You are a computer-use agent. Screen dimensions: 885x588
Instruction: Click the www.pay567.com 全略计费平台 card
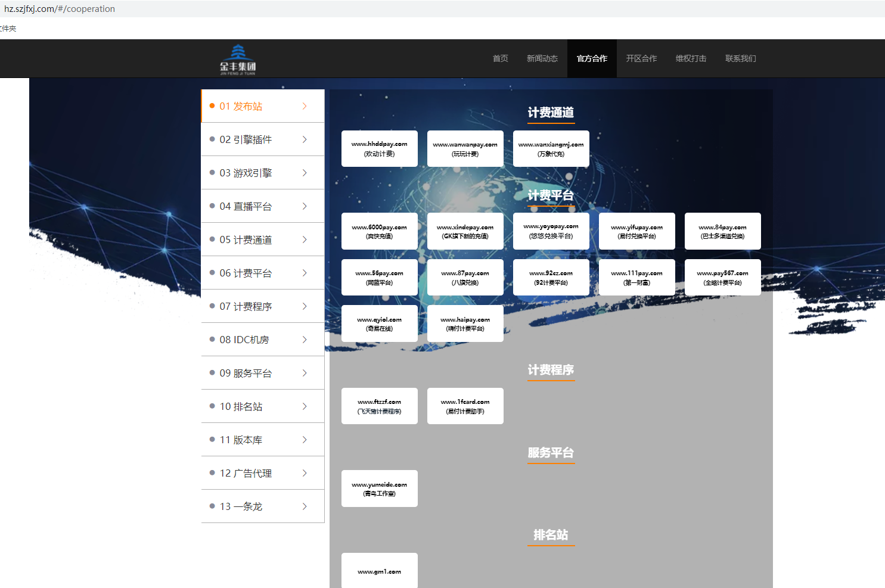tap(722, 277)
